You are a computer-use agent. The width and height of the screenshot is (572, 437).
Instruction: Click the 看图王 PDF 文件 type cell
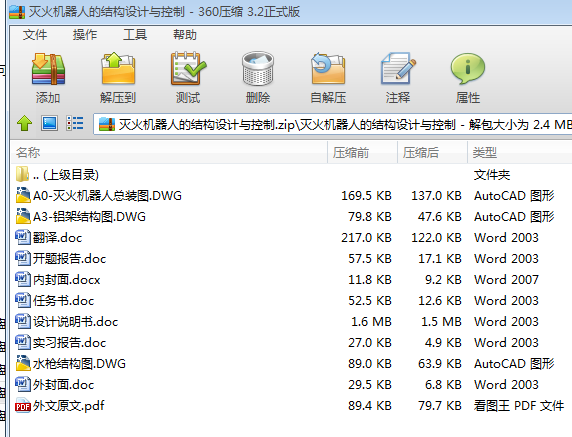(x=519, y=406)
